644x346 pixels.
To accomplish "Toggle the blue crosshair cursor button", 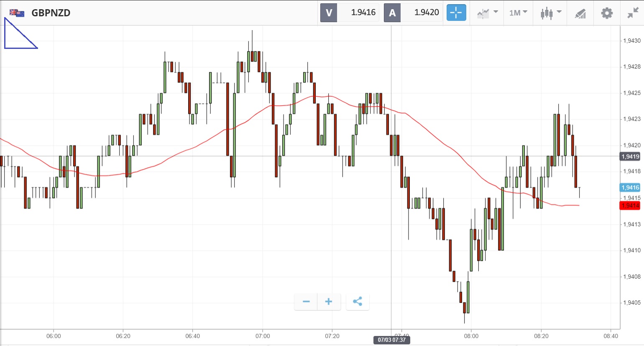I will [x=456, y=13].
